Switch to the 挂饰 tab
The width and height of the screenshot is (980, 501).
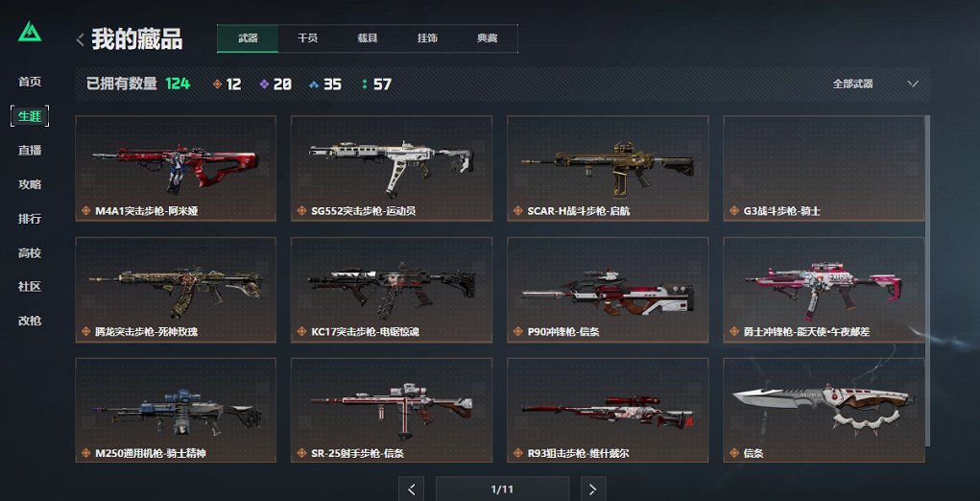tap(427, 38)
